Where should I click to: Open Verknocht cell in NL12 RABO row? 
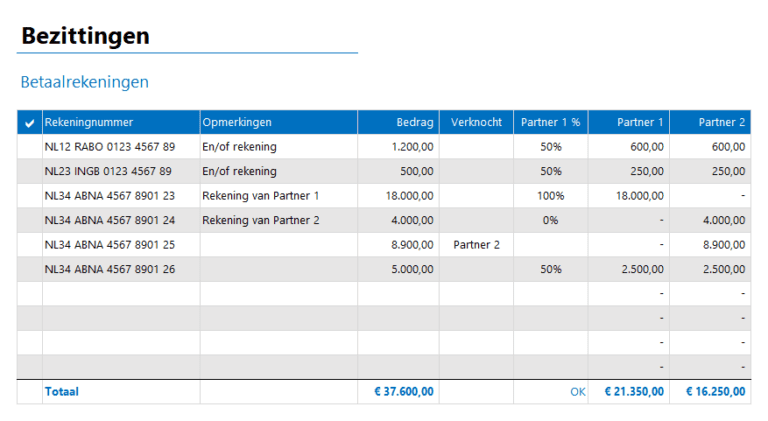click(x=476, y=147)
